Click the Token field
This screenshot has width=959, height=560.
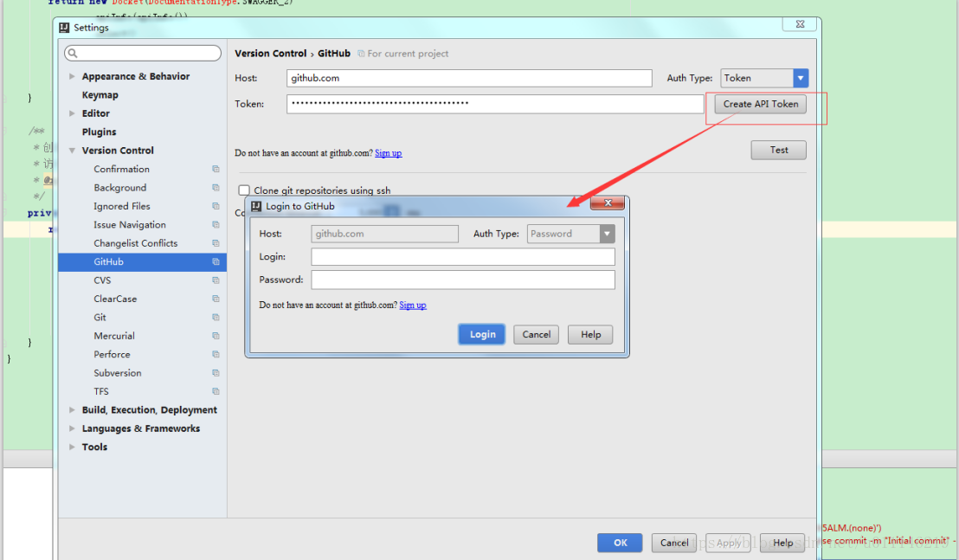point(495,104)
